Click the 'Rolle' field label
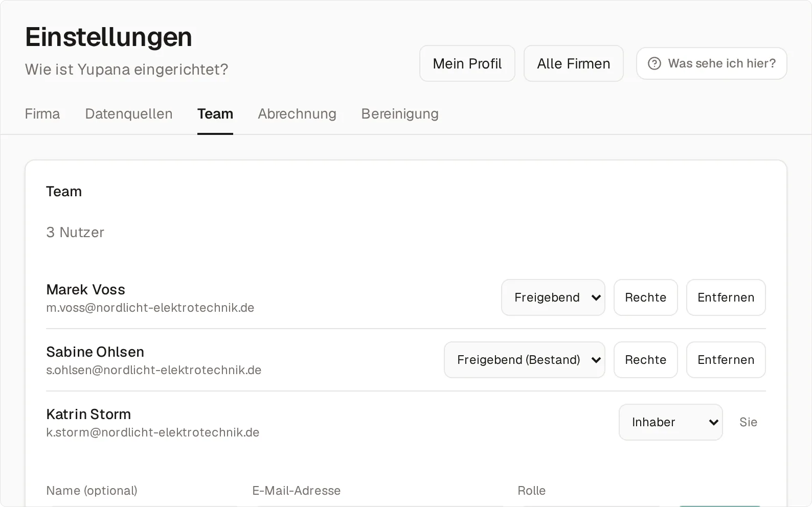 point(532,491)
